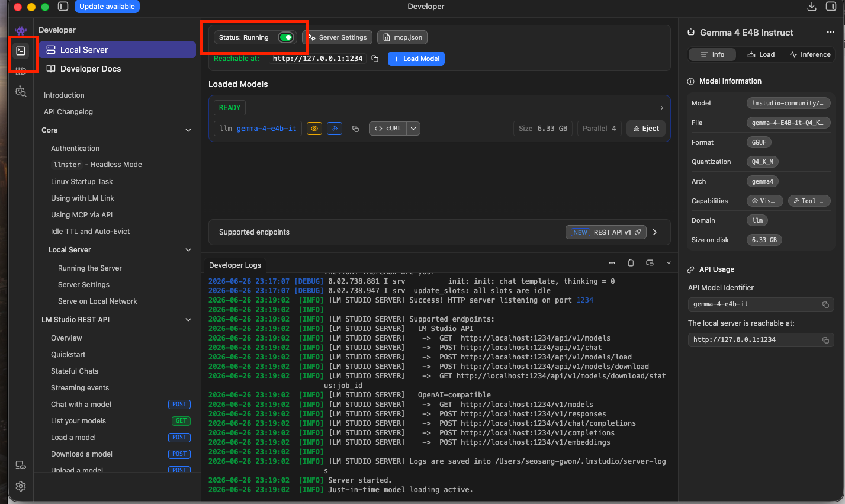Screen dimensions: 845x504
Task: Click the icon above the settings gear
Action: [21, 465]
